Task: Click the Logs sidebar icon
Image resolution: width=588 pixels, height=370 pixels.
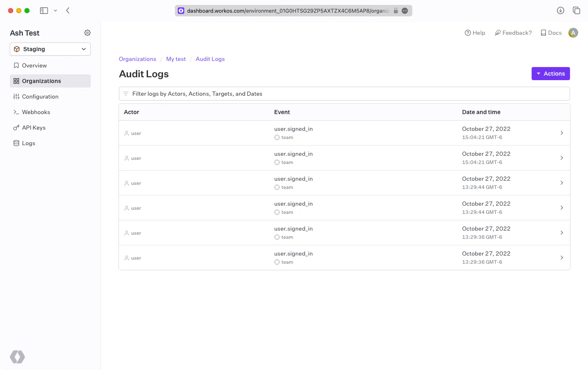Action: (17, 143)
